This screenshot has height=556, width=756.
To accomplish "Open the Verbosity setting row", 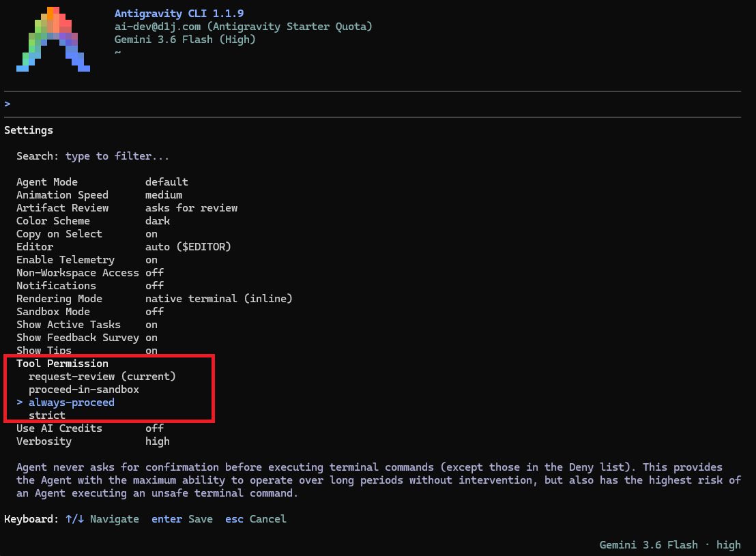I will tap(93, 441).
